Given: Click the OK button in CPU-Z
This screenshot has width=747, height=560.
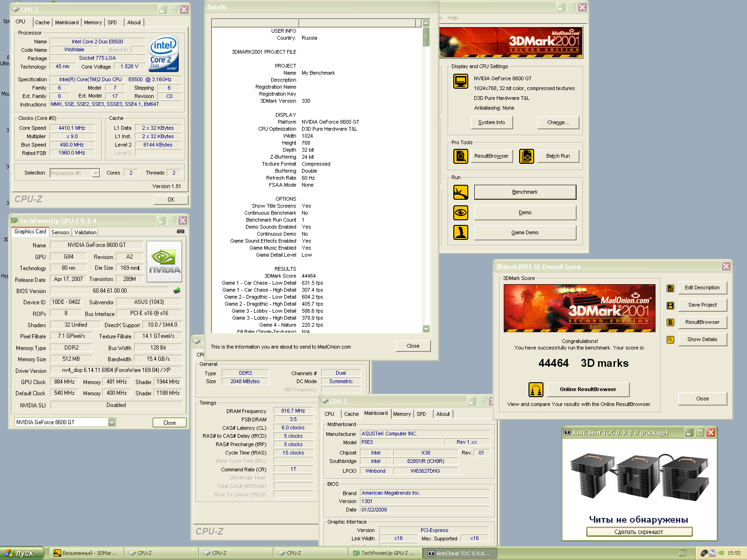Looking at the screenshot, I should point(171,200).
